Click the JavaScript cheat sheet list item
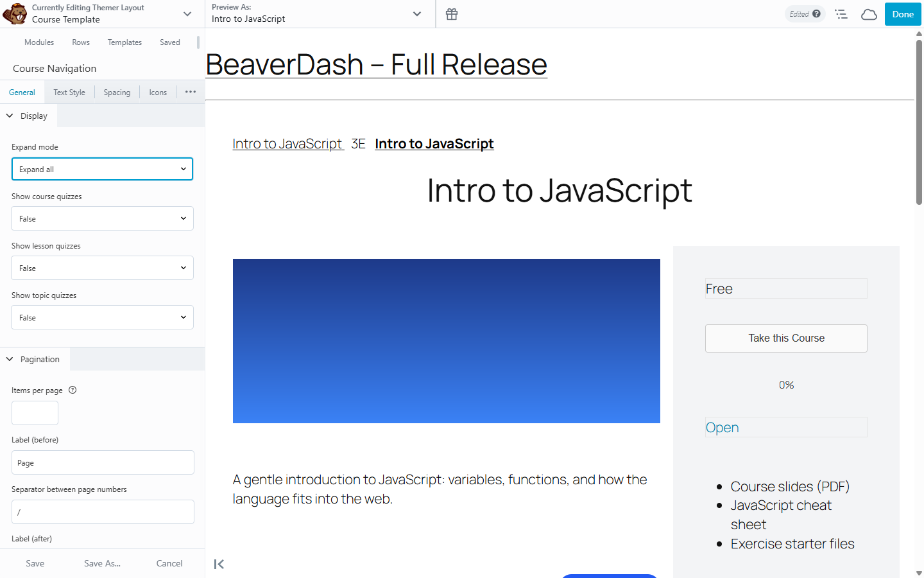The width and height of the screenshot is (924, 578). 781,515
